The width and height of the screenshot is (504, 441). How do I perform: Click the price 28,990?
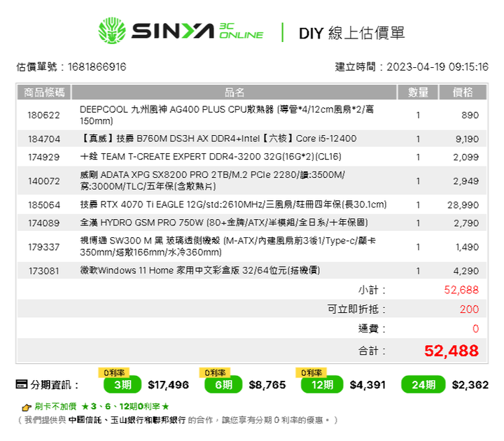click(463, 204)
